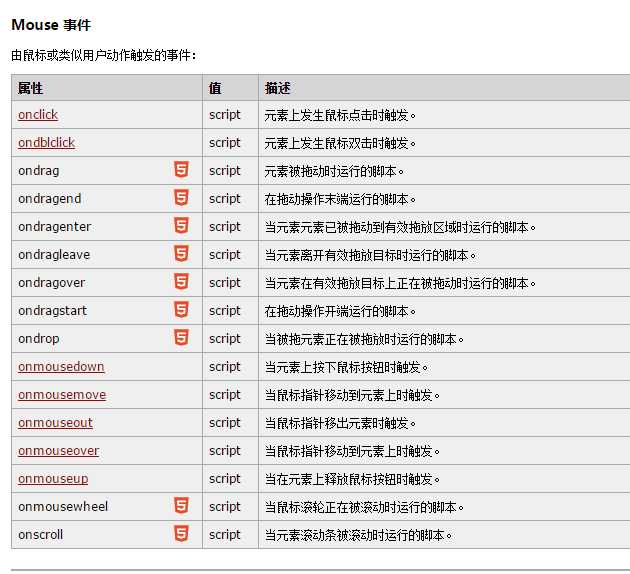Viewport: 630px width, 574px height.
Task: Click the HTML5 icon in the ondrag row
Action: pos(181,170)
